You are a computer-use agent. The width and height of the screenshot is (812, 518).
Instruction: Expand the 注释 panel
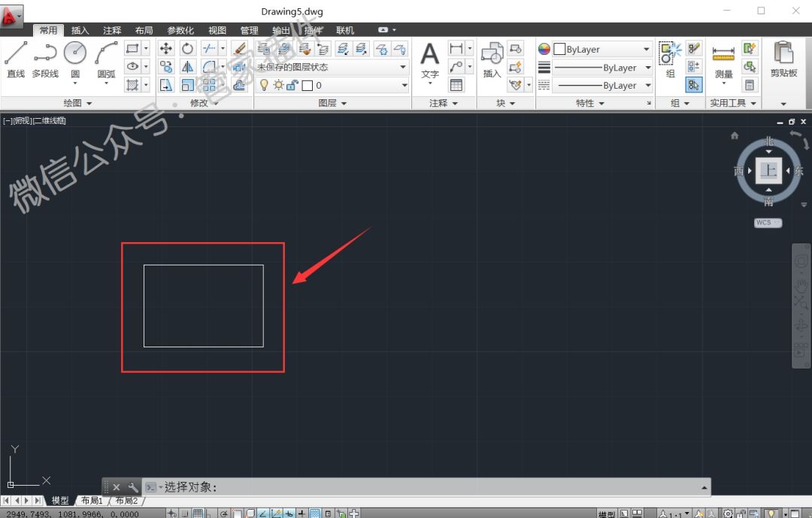point(444,103)
